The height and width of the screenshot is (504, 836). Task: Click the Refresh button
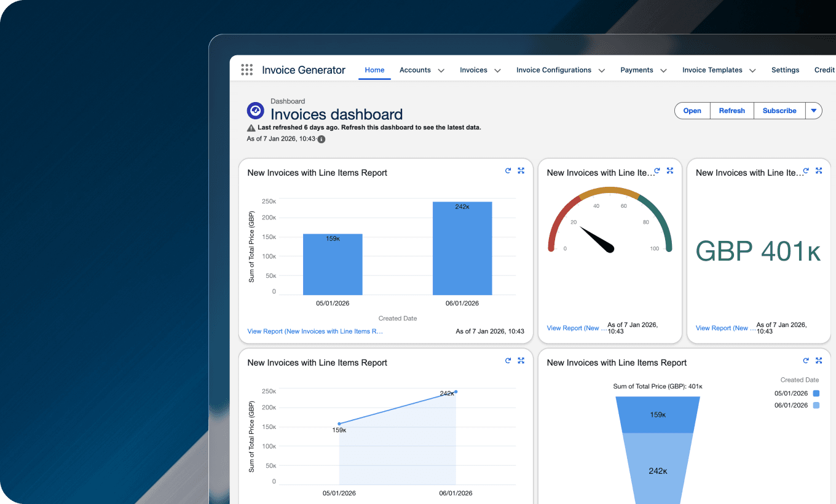pyautogui.click(x=731, y=111)
